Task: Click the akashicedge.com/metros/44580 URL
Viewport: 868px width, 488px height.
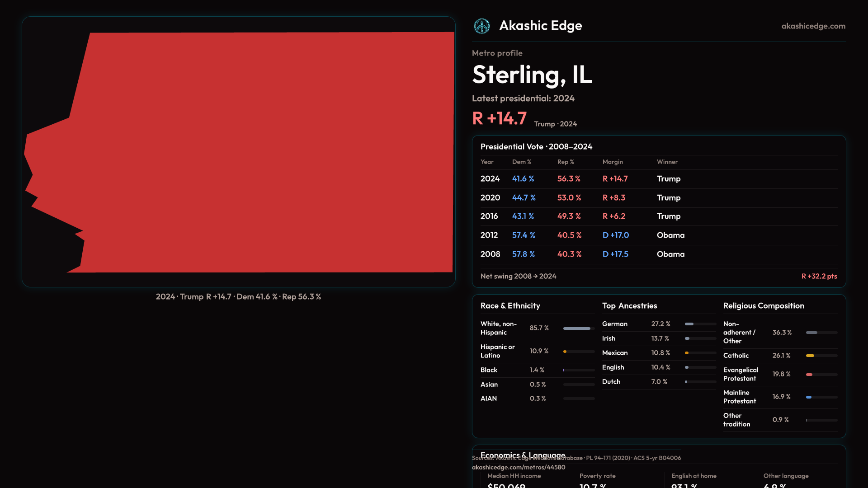Action: [519, 467]
